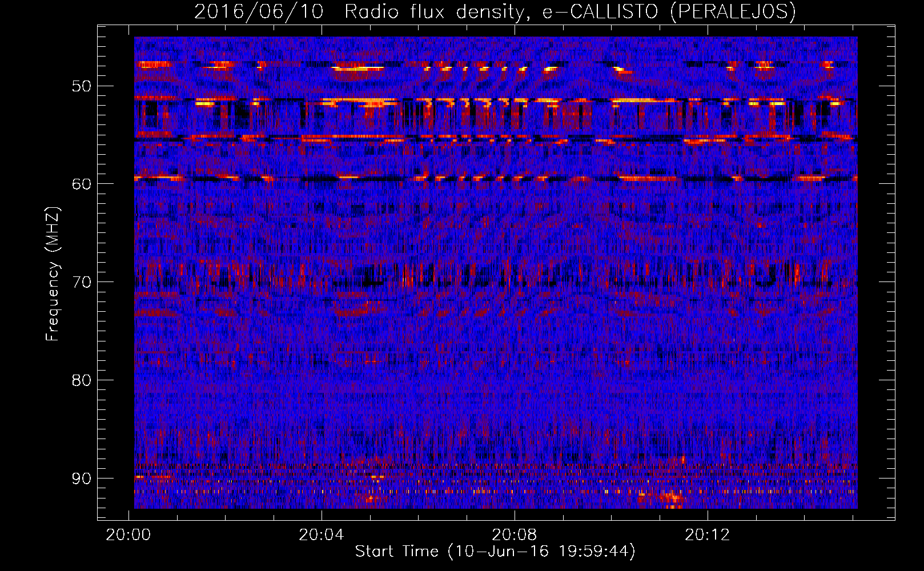Click the 60 frequency tick label
This screenshot has width=924, height=571.
81,184
